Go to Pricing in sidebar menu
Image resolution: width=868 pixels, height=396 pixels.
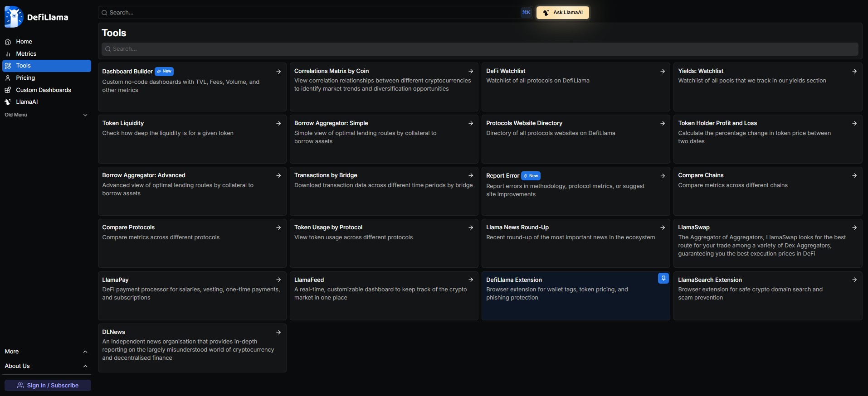[x=25, y=78]
